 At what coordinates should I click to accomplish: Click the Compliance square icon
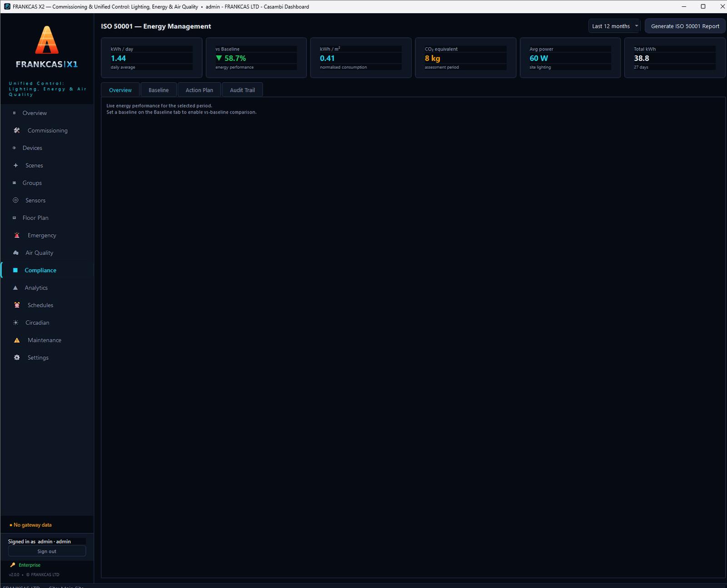[15, 270]
